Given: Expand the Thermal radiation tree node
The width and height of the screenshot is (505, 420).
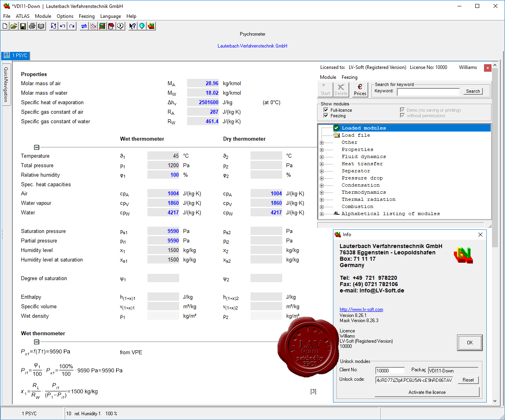Looking at the screenshot, I should pos(321,200).
